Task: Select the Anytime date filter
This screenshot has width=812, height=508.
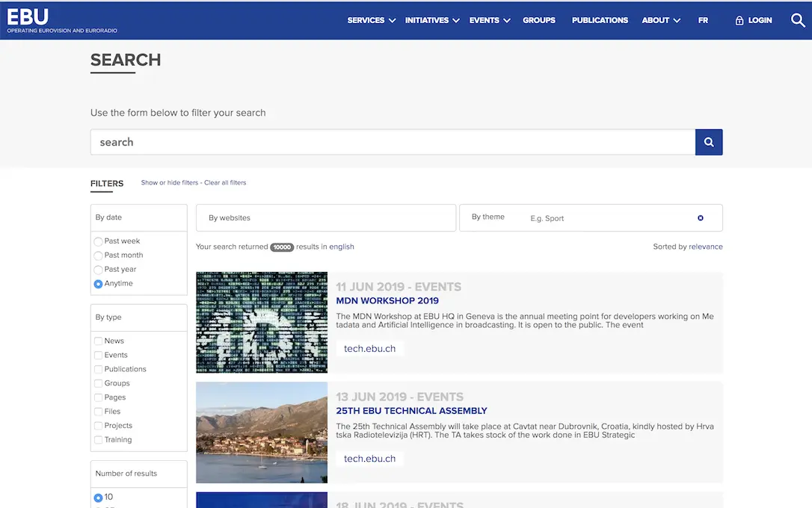Action: (98, 283)
